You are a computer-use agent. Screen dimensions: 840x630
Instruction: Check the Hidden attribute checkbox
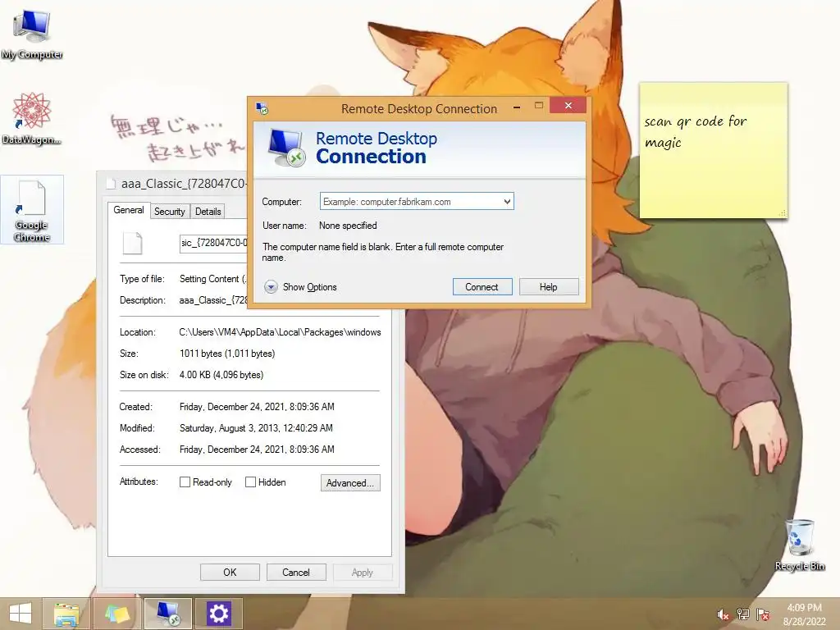tap(250, 482)
